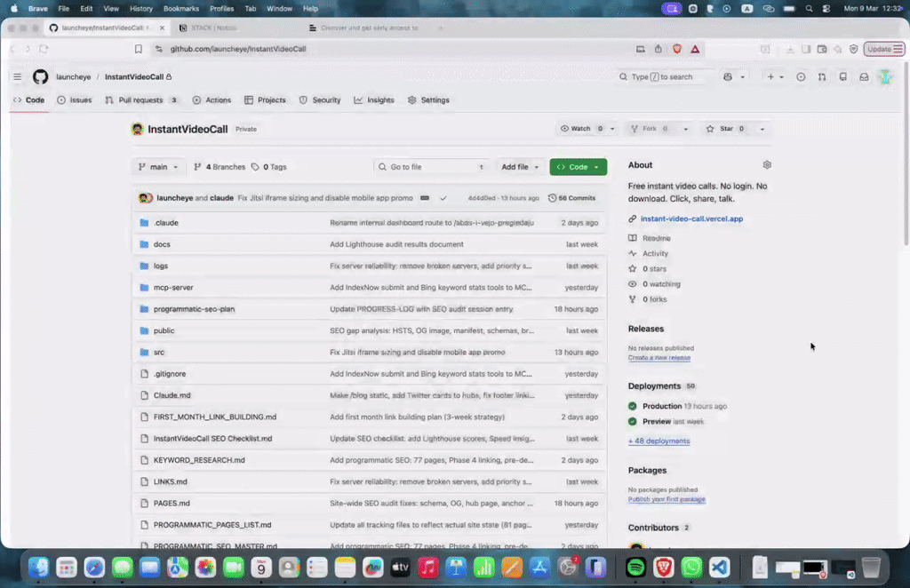The image size is (910, 588).
Task: Click the share icon in address bar
Action: click(x=659, y=49)
